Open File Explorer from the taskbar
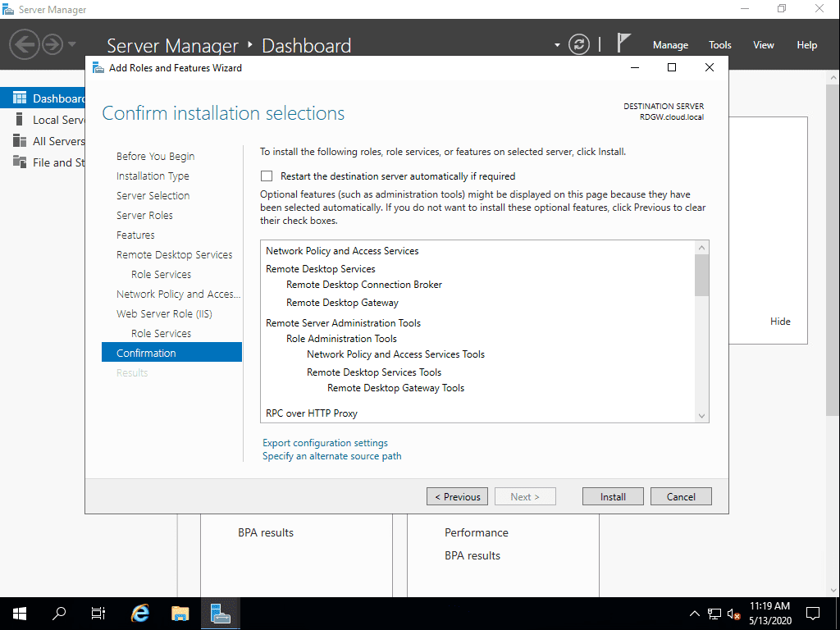The image size is (840, 630). (x=180, y=613)
